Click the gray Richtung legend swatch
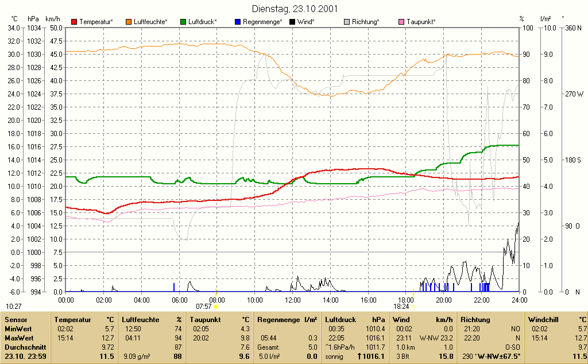Viewport: 588px width, 364px height. (347, 22)
